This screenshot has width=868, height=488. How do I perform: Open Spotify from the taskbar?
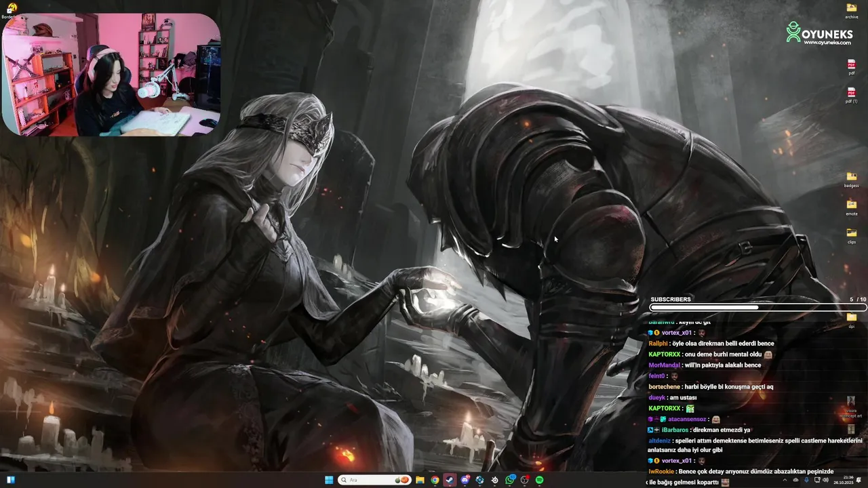click(540, 480)
